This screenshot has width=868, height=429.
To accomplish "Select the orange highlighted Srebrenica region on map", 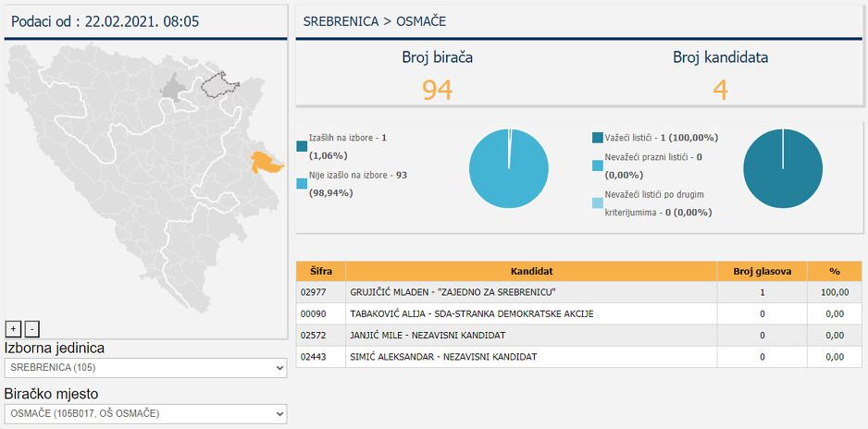I will click(x=266, y=163).
